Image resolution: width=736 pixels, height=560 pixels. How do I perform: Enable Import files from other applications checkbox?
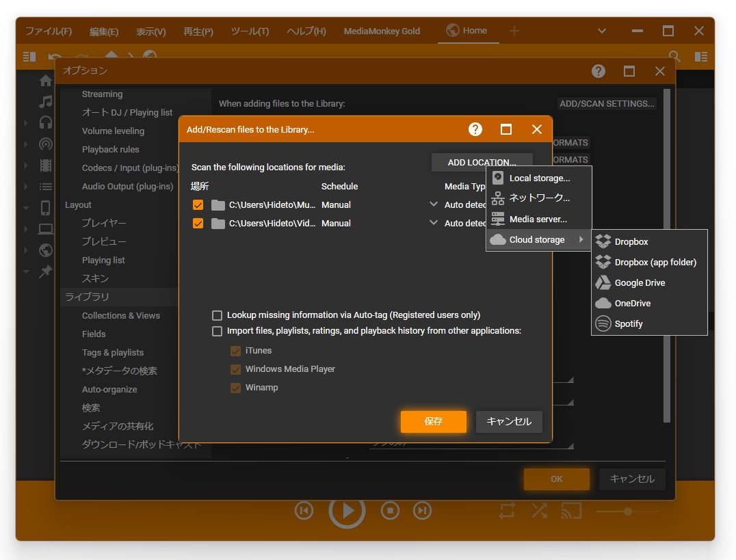coord(217,331)
